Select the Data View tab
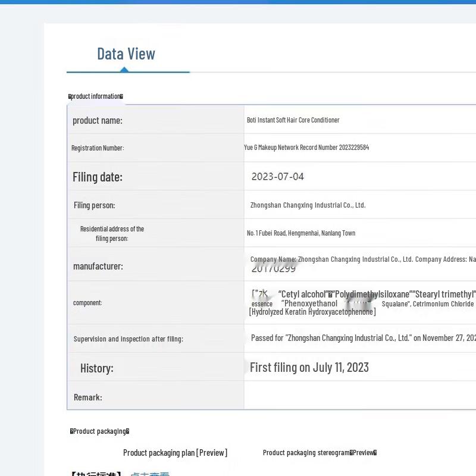This screenshot has width=476, height=476. pos(126,54)
